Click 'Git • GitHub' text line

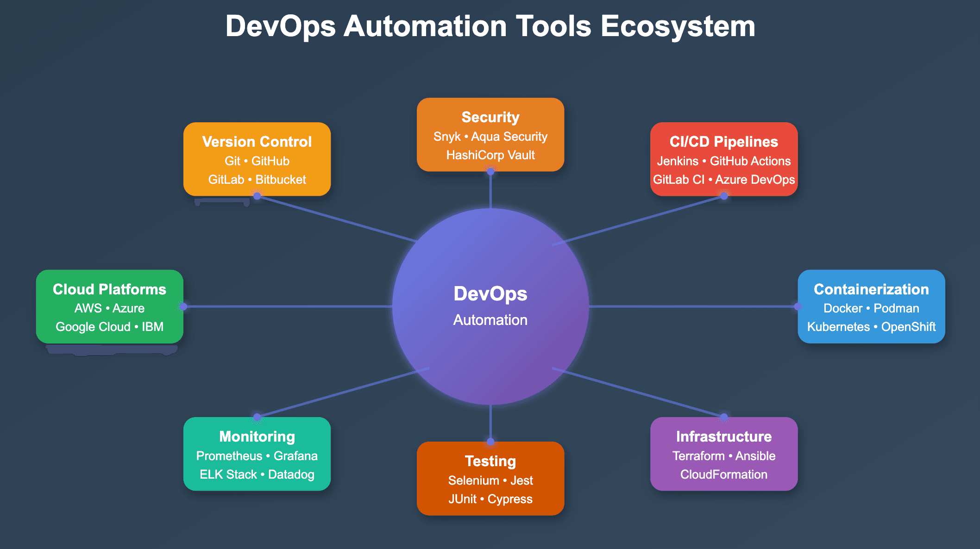point(257,161)
